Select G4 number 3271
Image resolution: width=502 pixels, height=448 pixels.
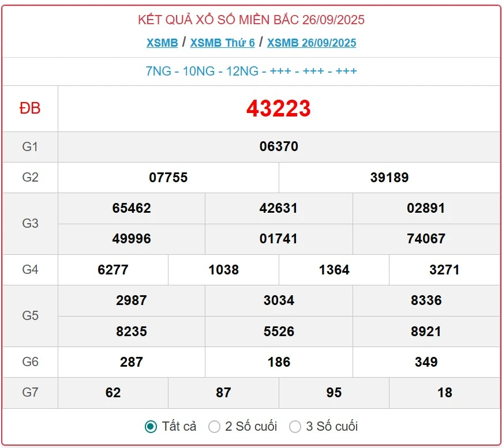click(444, 270)
